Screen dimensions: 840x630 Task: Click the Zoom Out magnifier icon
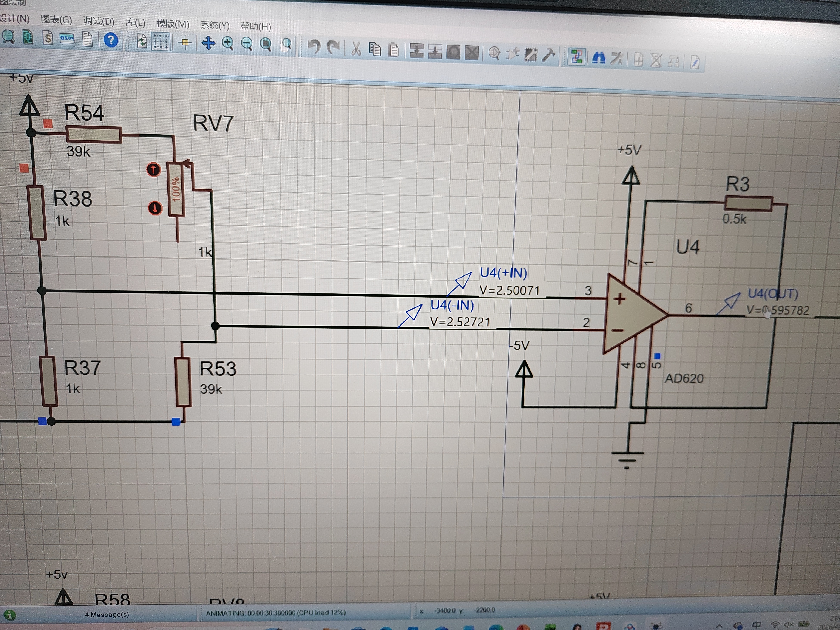point(246,44)
